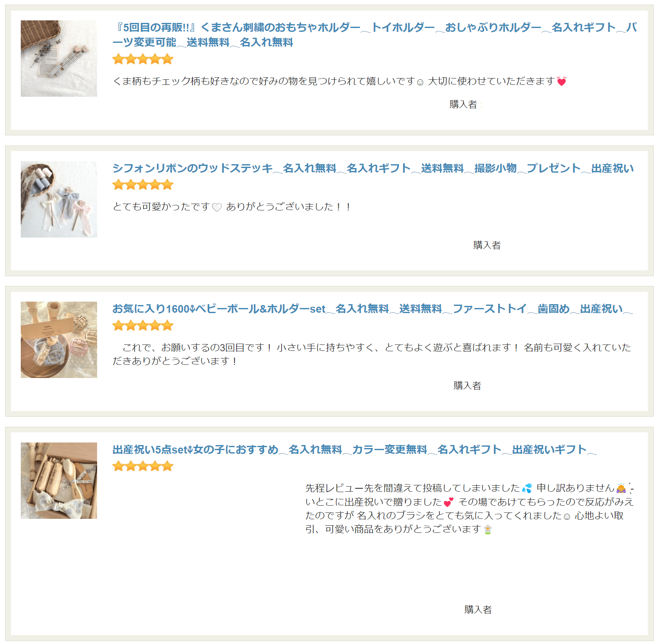Click 購入者 label in the first review

tap(463, 104)
